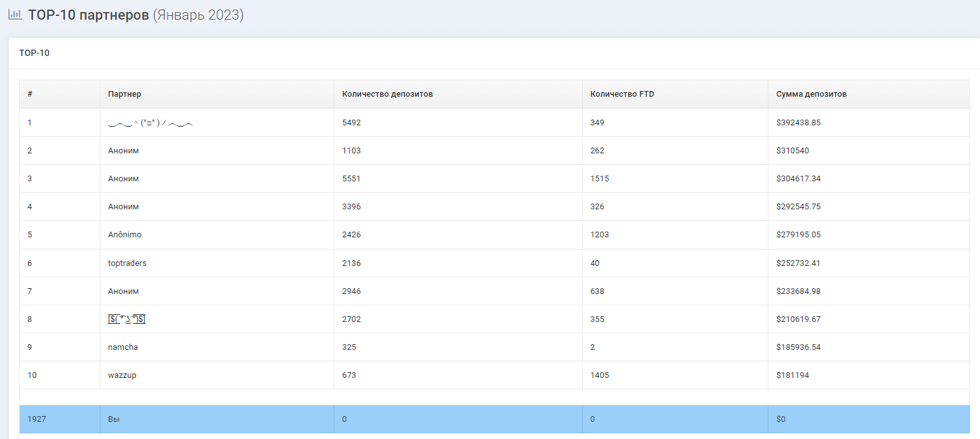Select the rank 1 partner emoticon name
Screen dimensions: 980x439
151,123
